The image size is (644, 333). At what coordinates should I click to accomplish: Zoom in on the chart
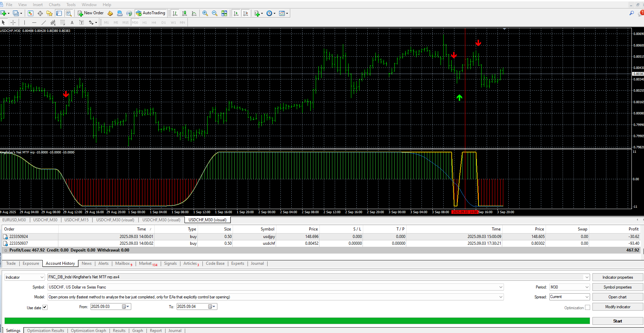[205, 13]
